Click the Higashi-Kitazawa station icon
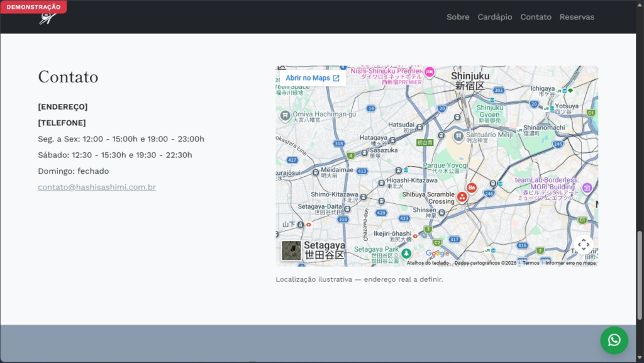 pyautogui.click(x=382, y=182)
